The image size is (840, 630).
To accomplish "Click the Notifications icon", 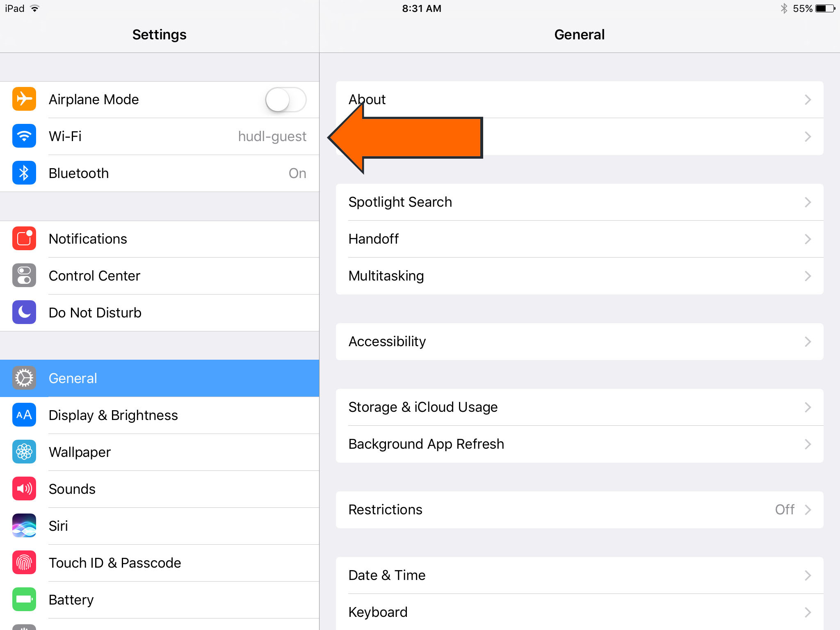I will point(24,239).
